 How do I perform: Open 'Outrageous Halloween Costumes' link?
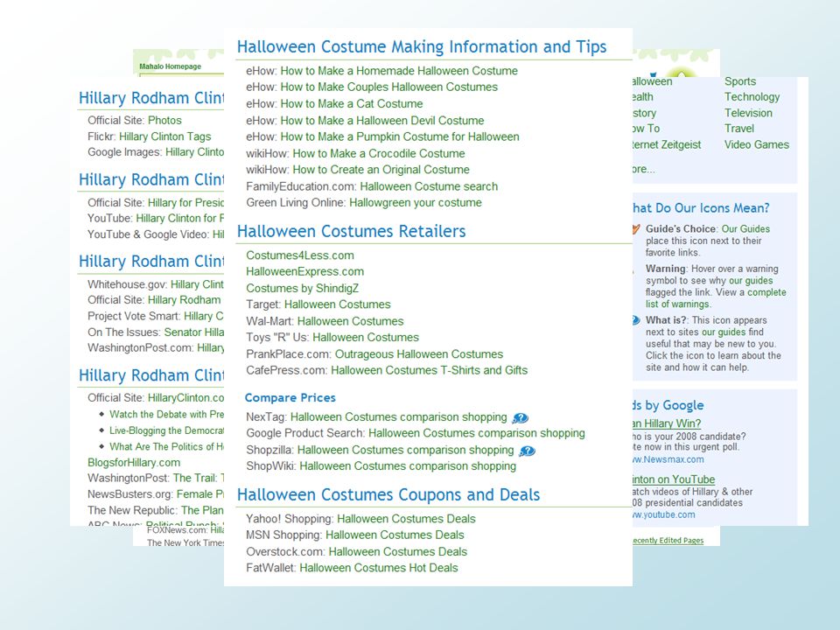pos(419,354)
